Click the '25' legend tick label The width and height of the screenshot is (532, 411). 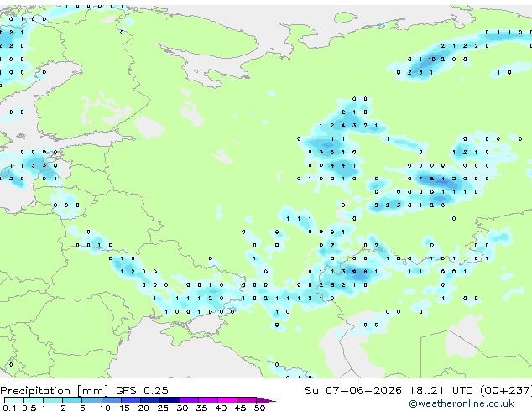pyautogui.click(x=163, y=408)
